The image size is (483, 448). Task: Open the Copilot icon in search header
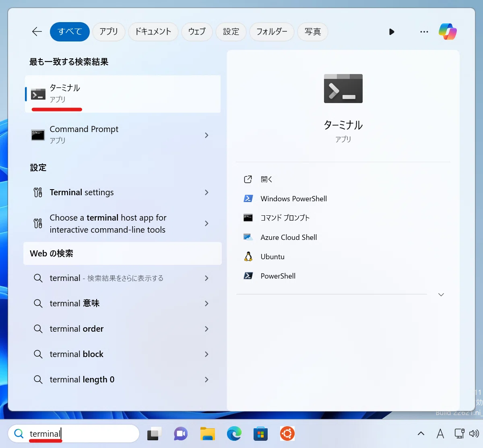pyautogui.click(x=448, y=31)
